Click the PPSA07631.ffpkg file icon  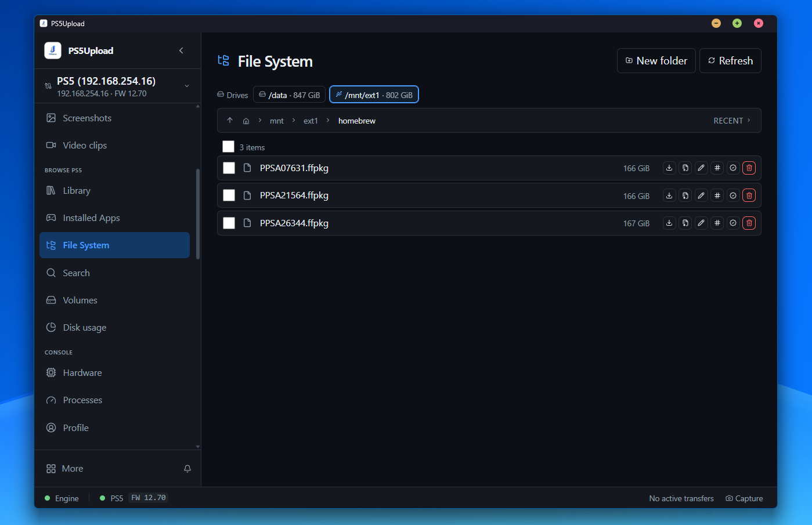click(247, 168)
